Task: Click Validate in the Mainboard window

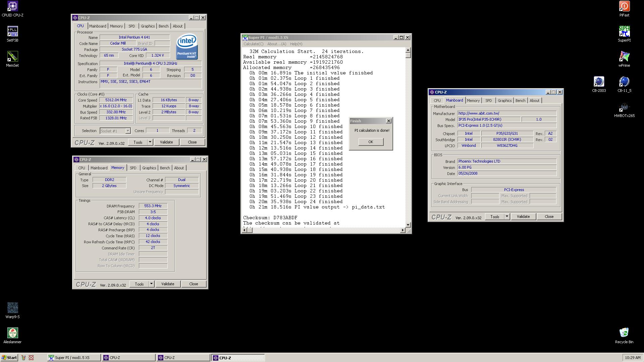Action: tap(523, 217)
